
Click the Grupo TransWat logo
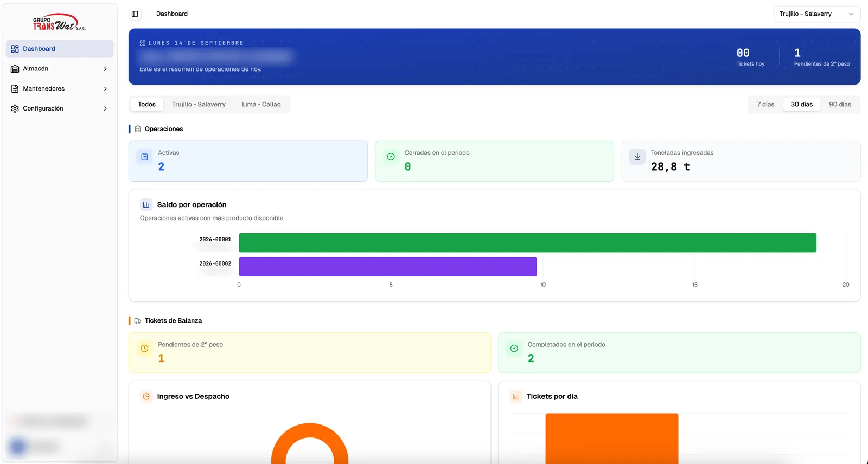pyautogui.click(x=59, y=23)
